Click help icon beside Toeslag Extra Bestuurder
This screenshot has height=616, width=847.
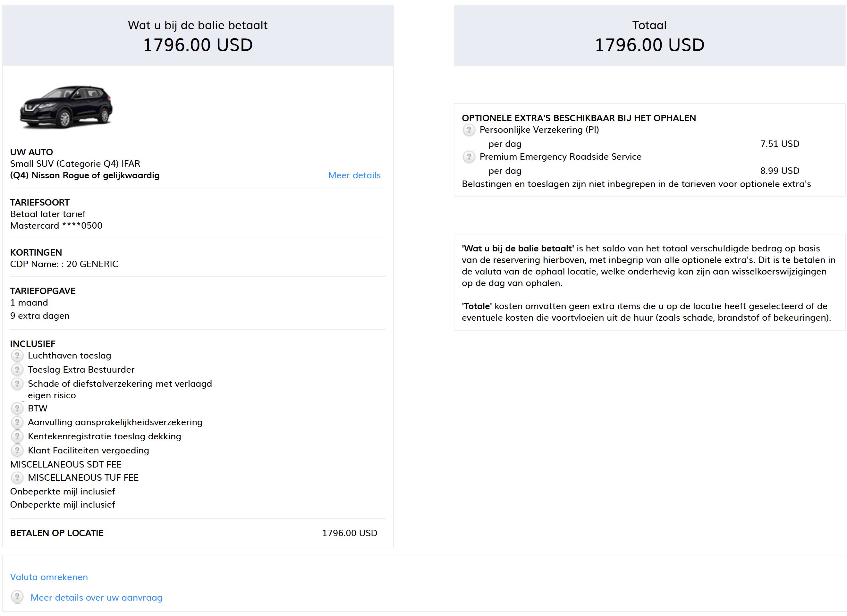click(17, 370)
